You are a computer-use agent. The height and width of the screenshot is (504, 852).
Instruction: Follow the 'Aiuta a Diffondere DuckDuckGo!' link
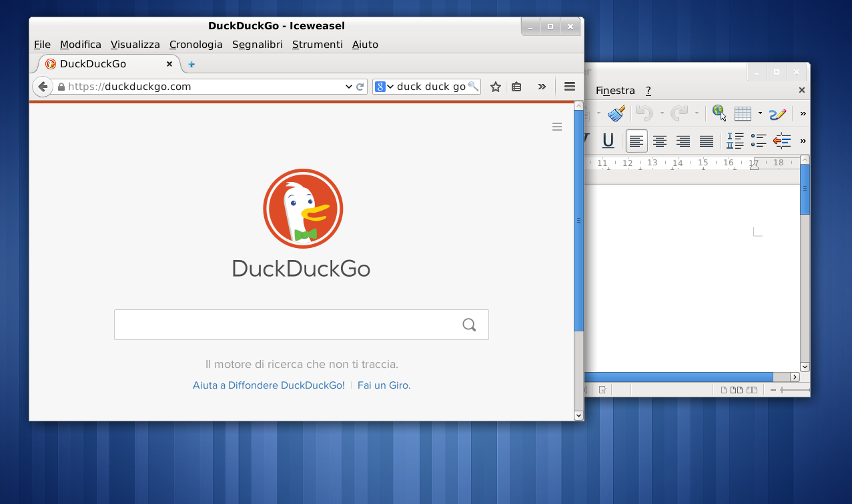(x=269, y=385)
